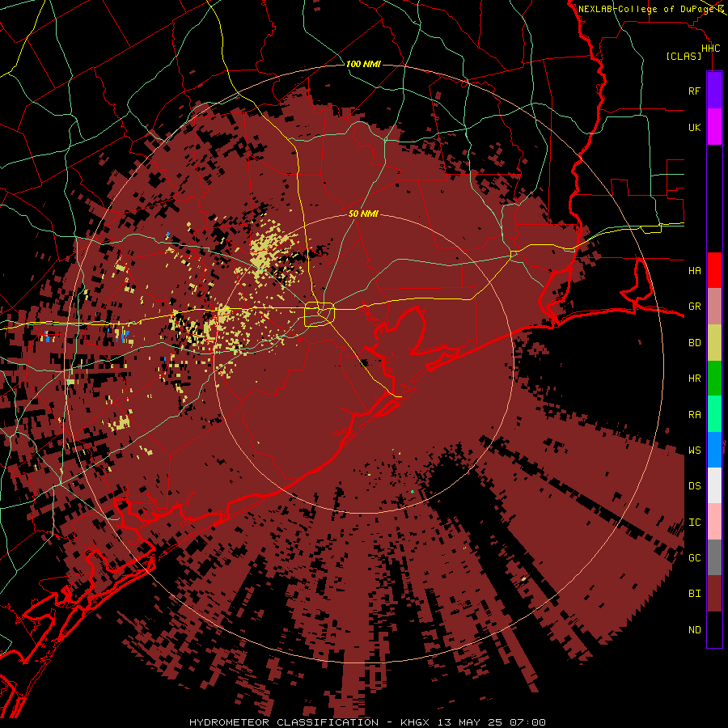Click the IC light pink legend swatch

tap(714, 522)
